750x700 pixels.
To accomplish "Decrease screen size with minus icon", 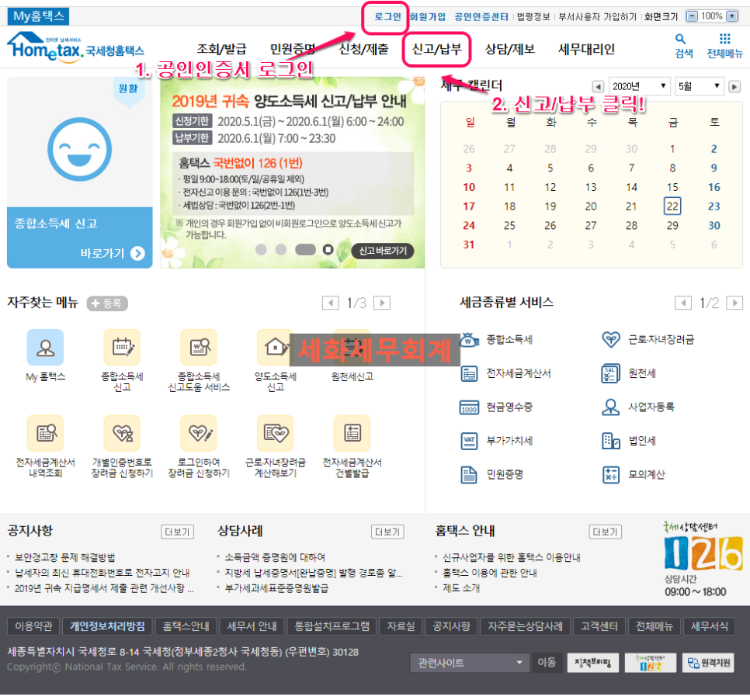I will coord(692,16).
